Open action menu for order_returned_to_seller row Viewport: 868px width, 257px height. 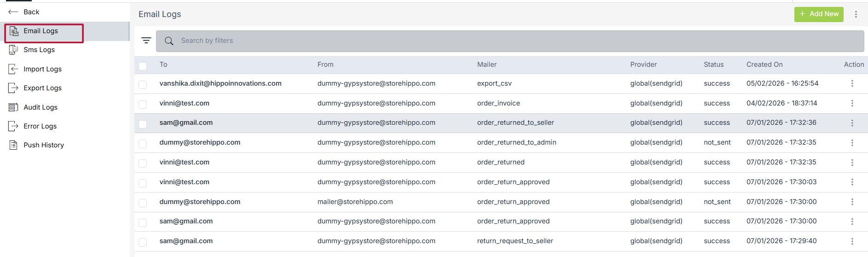(852, 123)
